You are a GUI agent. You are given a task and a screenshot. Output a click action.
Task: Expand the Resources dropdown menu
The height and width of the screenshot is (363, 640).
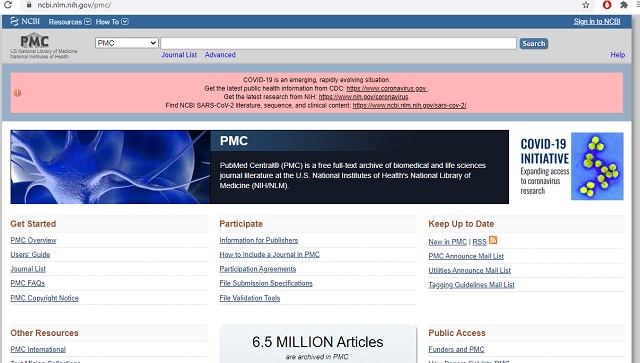pos(70,22)
